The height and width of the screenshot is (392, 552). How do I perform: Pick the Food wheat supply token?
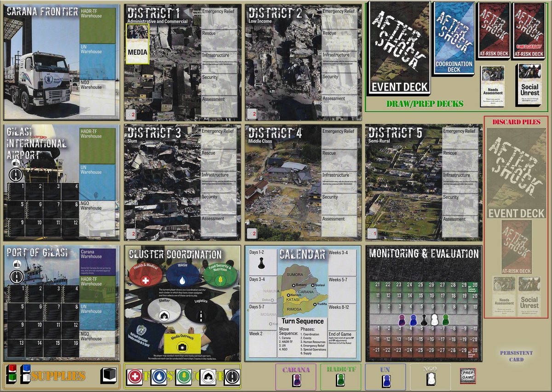183,377
